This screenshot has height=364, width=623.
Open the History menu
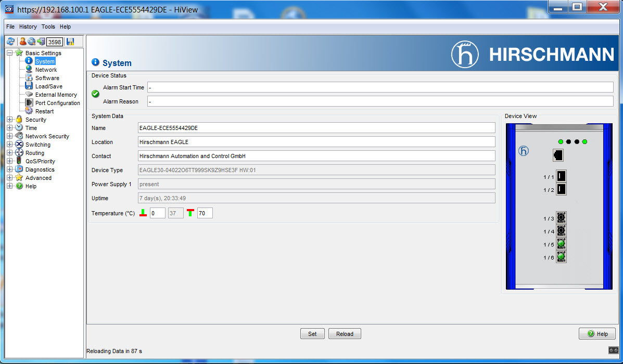(28, 27)
